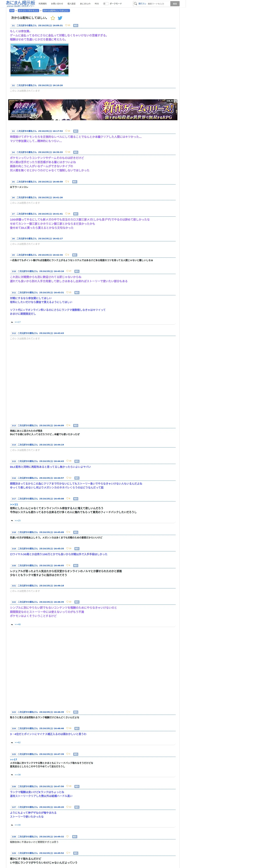Report post 25 with its 報告 button
This screenshot has height=868, width=262.
pyautogui.click(x=76, y=754)
